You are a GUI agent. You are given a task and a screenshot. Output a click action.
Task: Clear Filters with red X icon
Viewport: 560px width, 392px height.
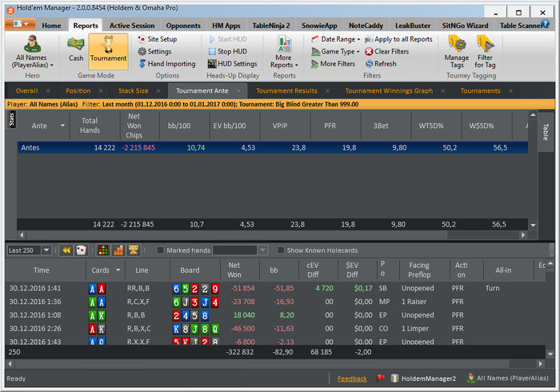pos(386,51)
